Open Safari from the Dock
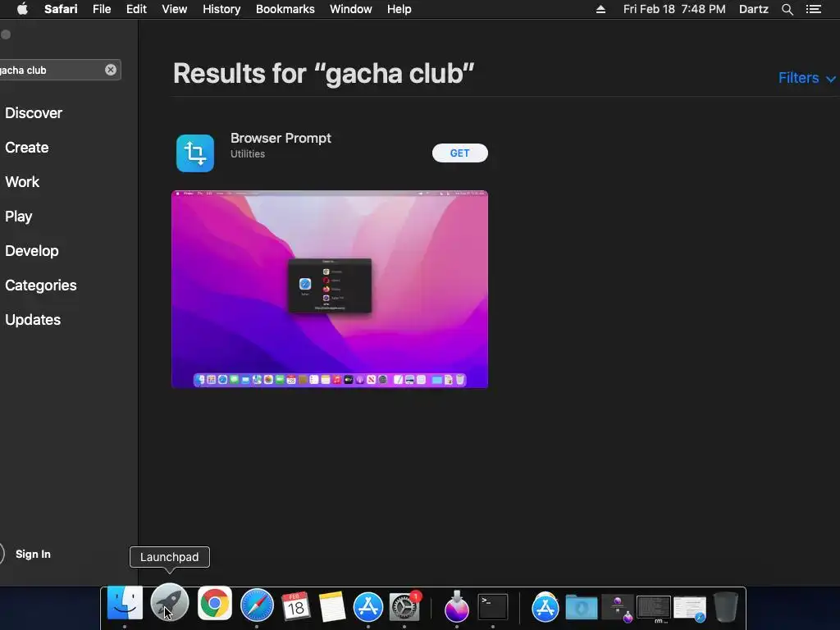840x630 pixels. coord(257,605)
